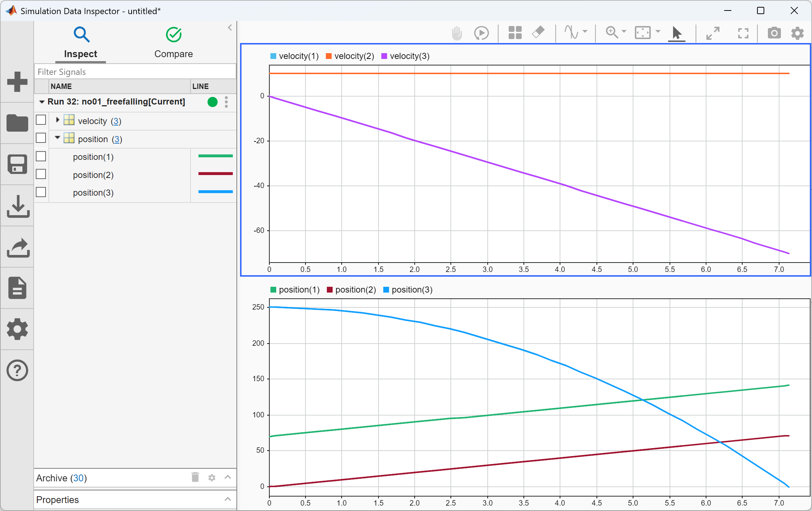Switch to the Compare tab

click(174, 43)
